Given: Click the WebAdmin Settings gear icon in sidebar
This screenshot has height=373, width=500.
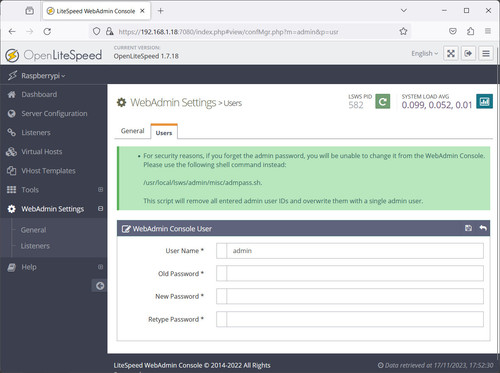Looking at the screenshot, I should click(x=12, y=209).
